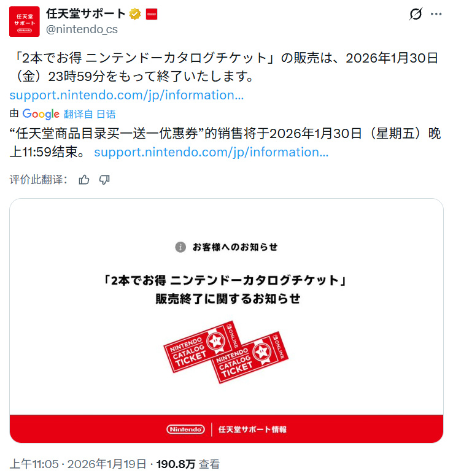Open the @nintendo_cs handle
Screen dimensions: 453x476
pos(82,29)
